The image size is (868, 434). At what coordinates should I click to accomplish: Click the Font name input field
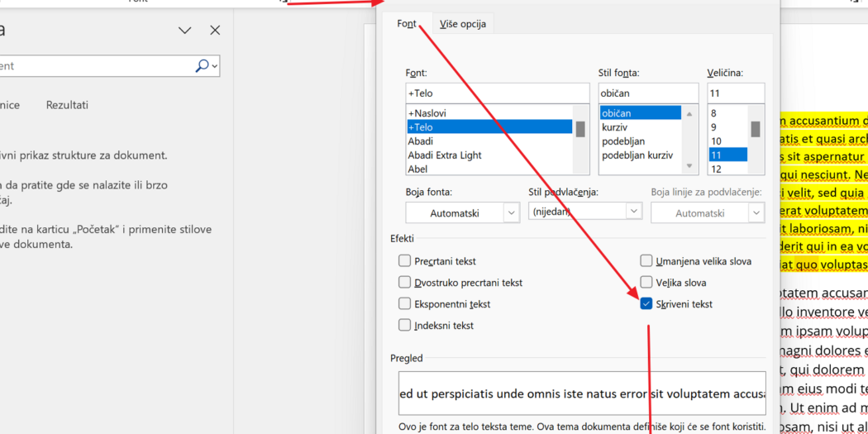pos(498,93)
